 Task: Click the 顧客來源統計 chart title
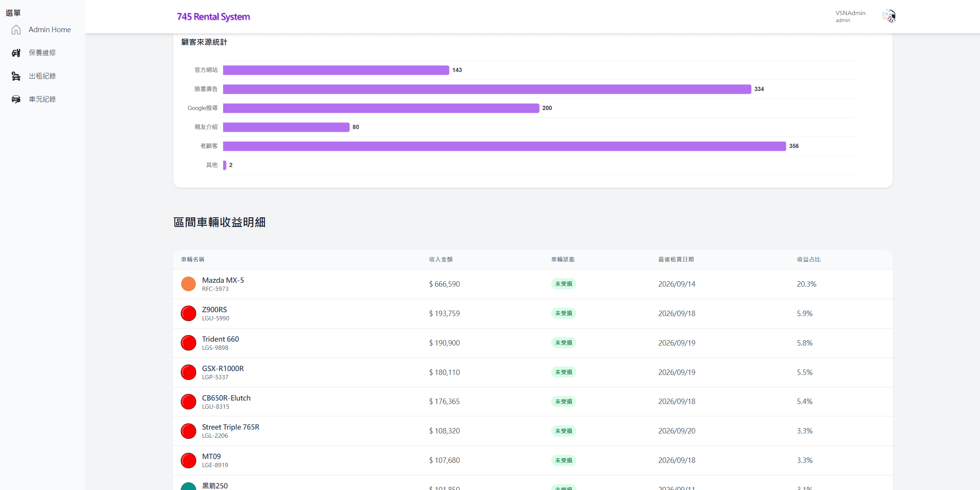pos(204,42)
